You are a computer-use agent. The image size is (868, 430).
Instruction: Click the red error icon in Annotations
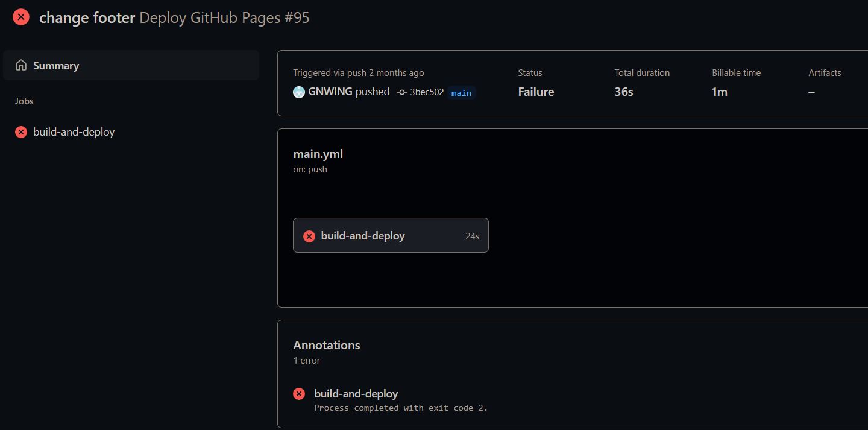(299, 394)
